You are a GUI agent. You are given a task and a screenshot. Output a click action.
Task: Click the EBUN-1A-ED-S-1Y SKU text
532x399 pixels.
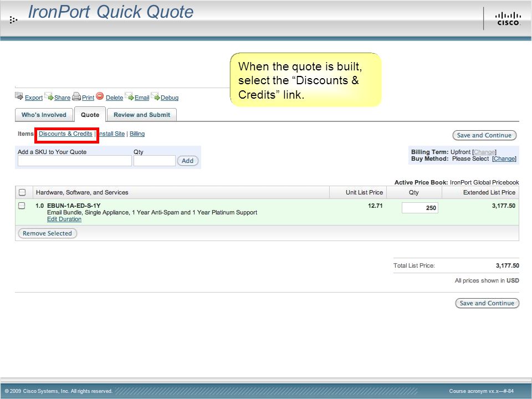point(74,206)
